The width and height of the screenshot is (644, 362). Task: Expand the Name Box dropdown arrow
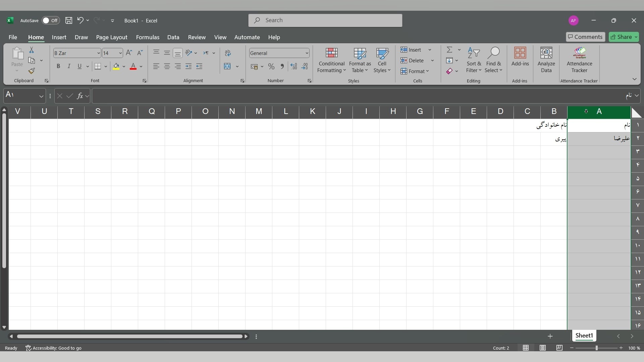[x=41, y=96]
